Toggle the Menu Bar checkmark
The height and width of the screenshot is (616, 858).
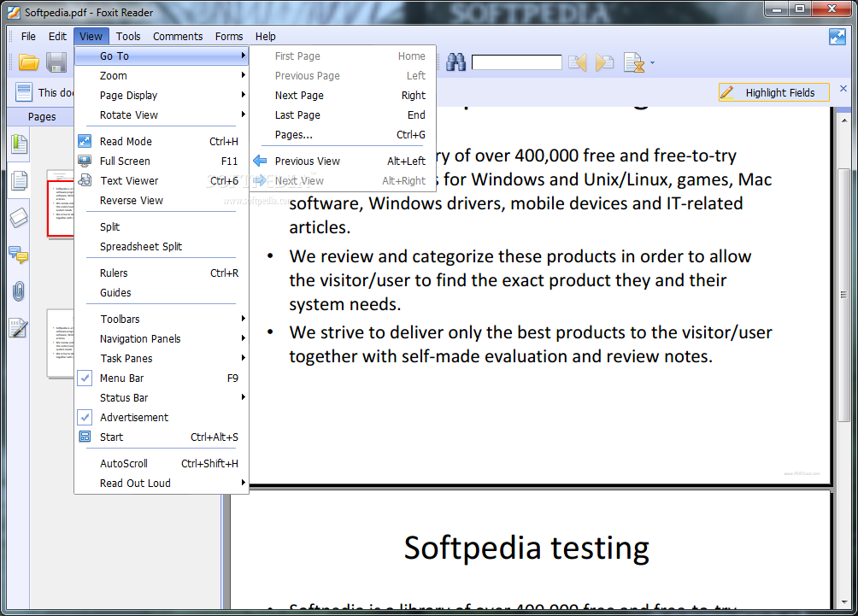pos(85,378)
